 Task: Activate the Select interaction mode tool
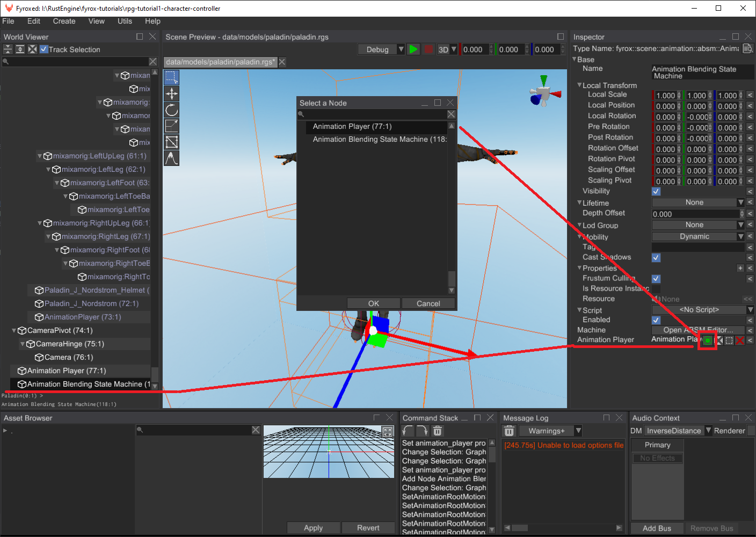pyautogui.click(x=171, y=77)
